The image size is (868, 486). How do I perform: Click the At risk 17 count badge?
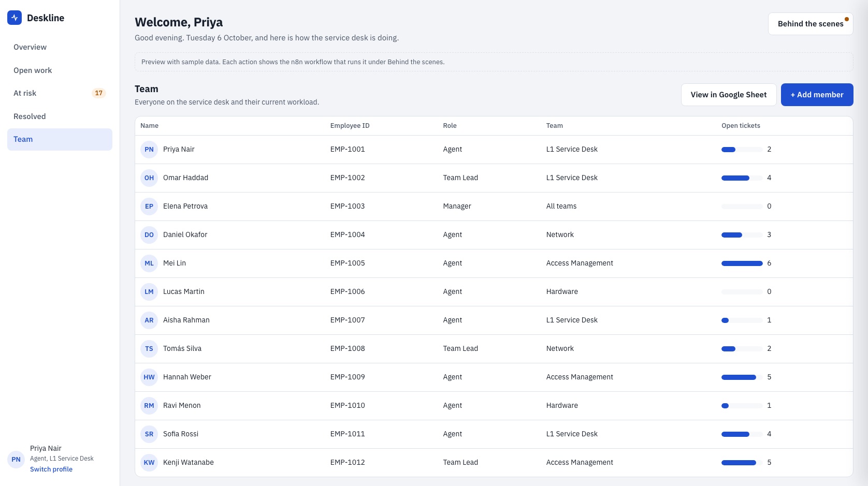[x=98, y=93]
